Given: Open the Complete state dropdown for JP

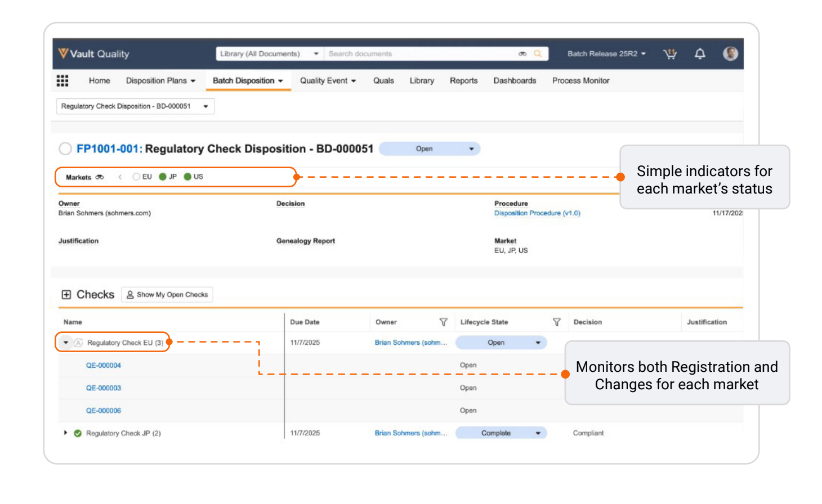Looking at the screenshot, I should tap(501, 433).
